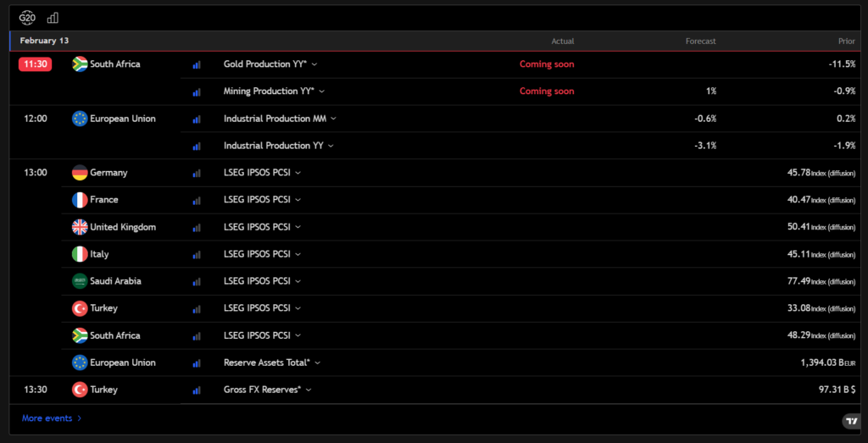Click the Germany flag icon
The image size is (868, 443).
tap(81, 173)
